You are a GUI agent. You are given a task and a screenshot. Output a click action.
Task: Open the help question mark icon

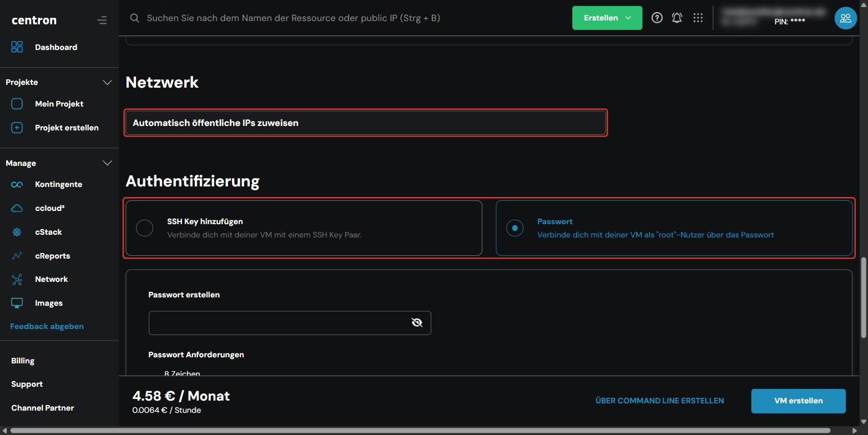tap(657, 18)
